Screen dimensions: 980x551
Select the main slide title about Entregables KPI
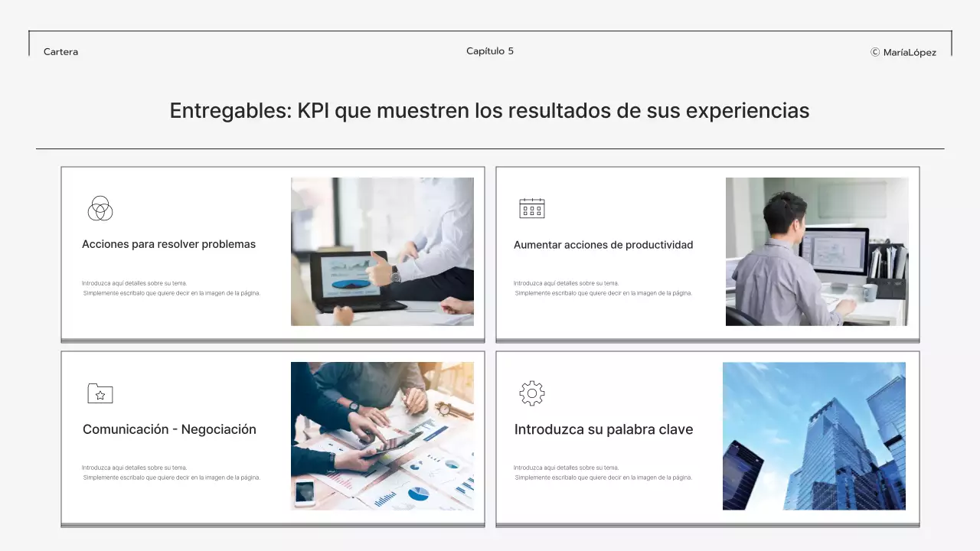489,110
